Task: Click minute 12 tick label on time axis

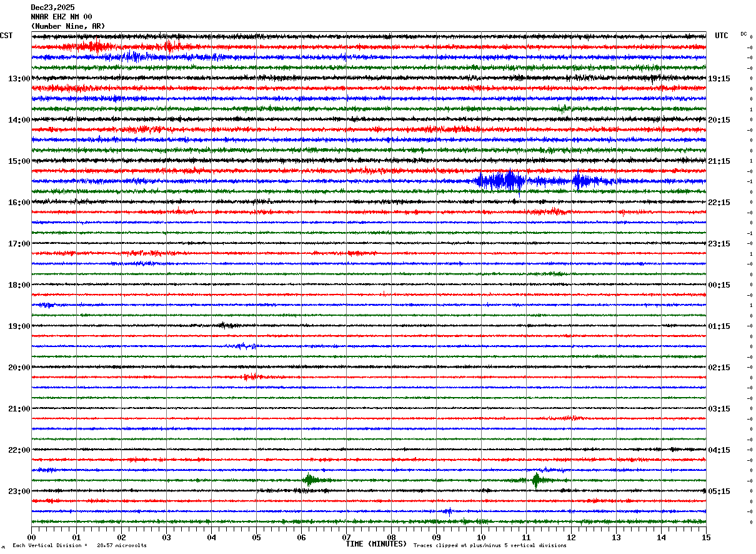Action: click(571, 538)
